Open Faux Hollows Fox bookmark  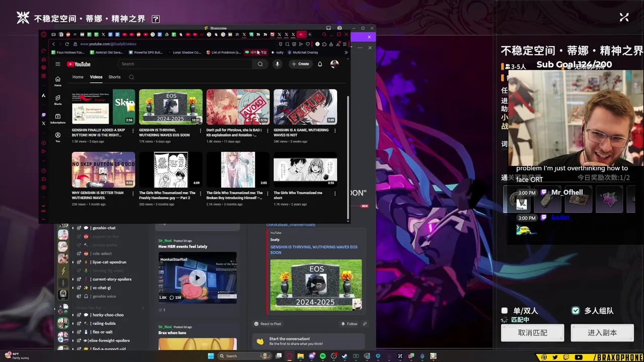coord(67,52)
